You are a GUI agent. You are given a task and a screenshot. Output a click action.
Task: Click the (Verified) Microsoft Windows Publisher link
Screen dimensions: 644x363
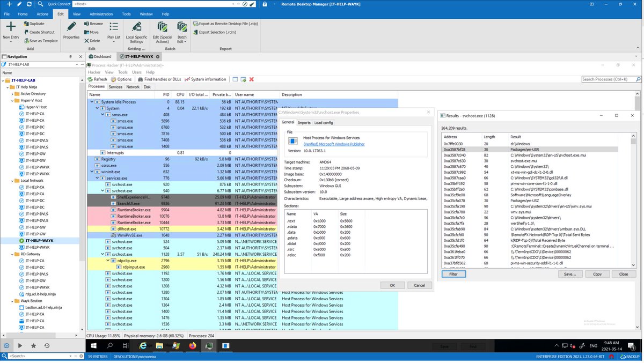point(334,144)
